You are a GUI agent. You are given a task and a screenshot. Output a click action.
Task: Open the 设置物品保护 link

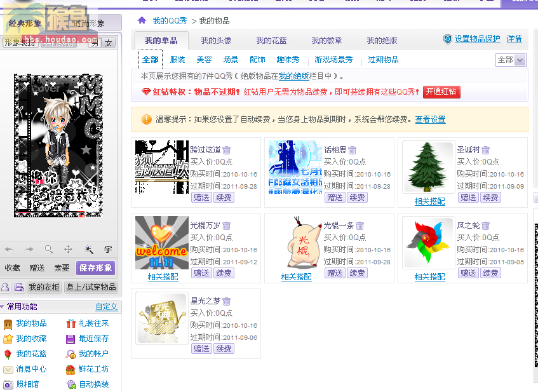(x=477, y=39)
